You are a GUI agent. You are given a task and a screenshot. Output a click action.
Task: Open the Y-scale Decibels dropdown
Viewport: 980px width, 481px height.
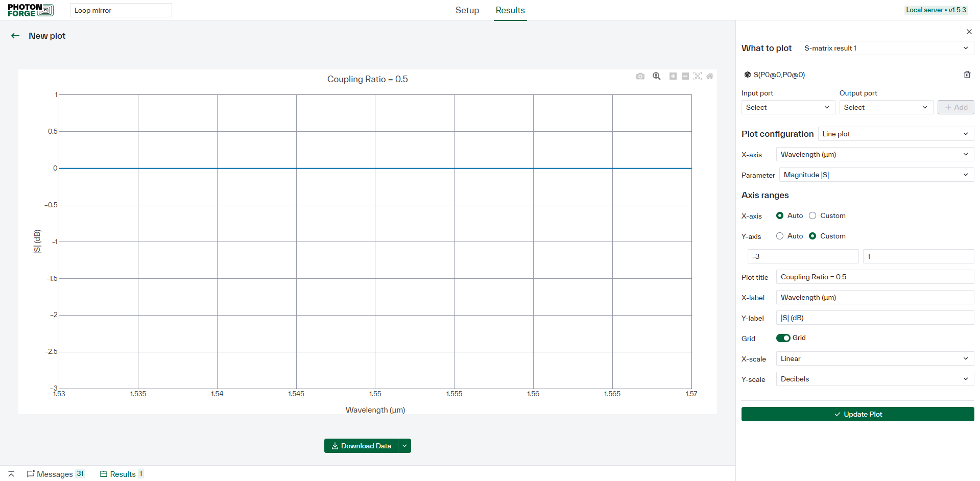pos(875,379)
